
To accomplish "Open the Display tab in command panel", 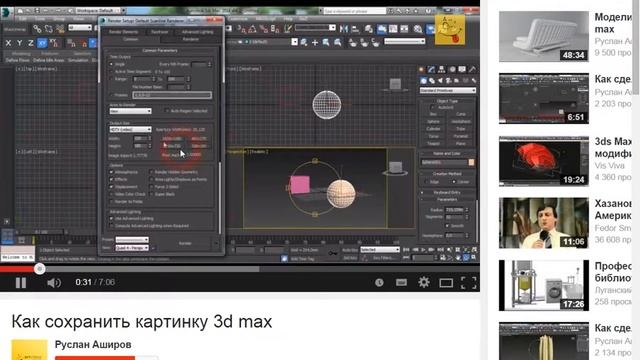I will point(462,69).
